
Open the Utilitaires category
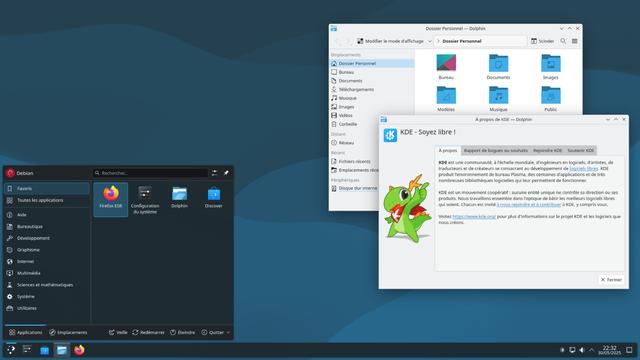(47, 308)
